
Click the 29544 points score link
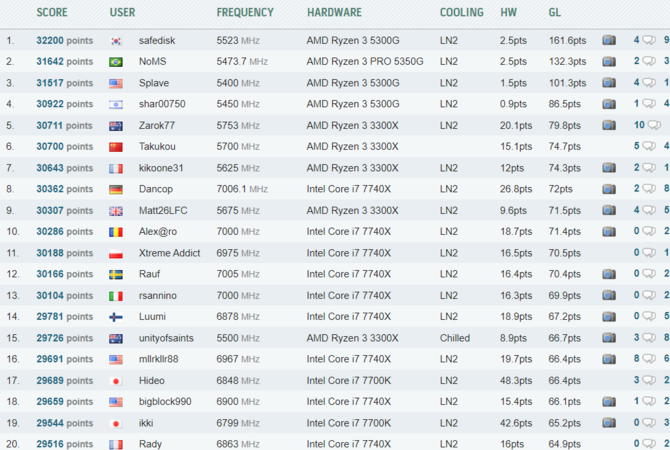pyautogui.click(x=65, y=423)
